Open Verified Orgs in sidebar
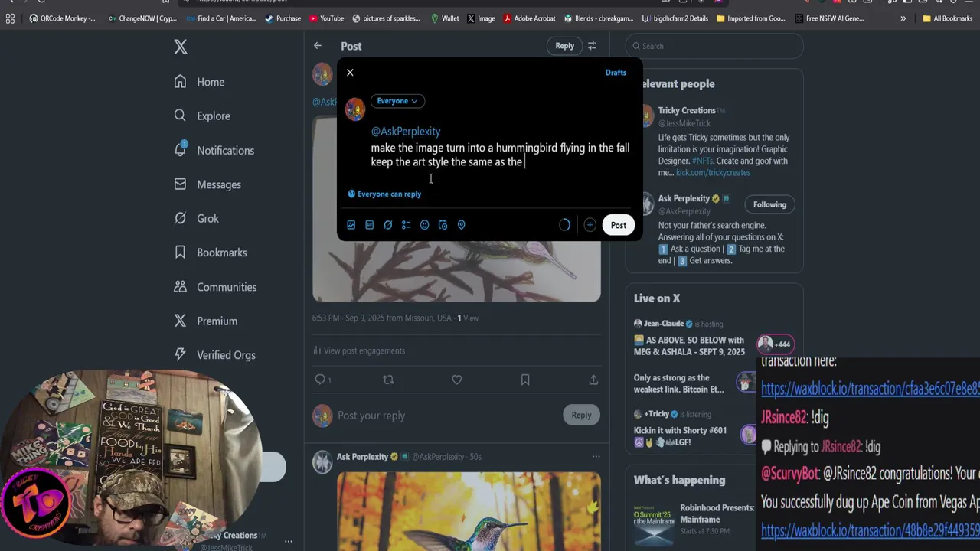Viewport: 980px width, 551px height. pyautogui.click(x=215, y=355)
